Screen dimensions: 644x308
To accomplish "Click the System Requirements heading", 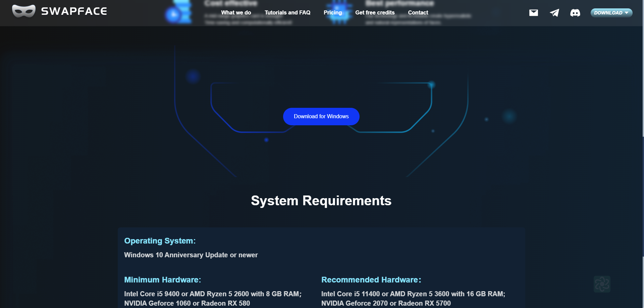I will (321, 201).
